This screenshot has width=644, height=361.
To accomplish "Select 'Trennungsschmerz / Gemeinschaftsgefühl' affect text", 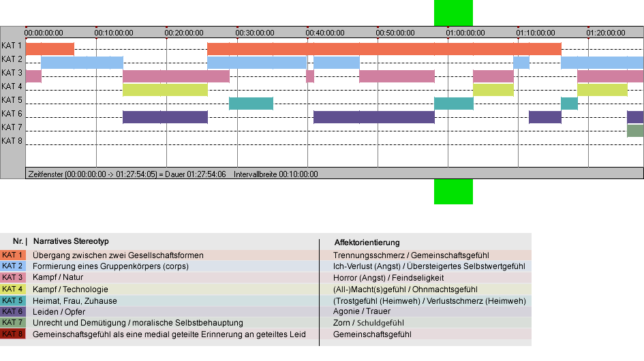I will click(x=411, y=255).
